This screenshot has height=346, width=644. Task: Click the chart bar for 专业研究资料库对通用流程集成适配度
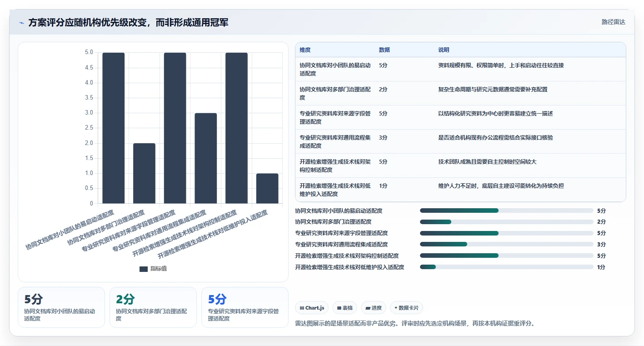(206, 158)
